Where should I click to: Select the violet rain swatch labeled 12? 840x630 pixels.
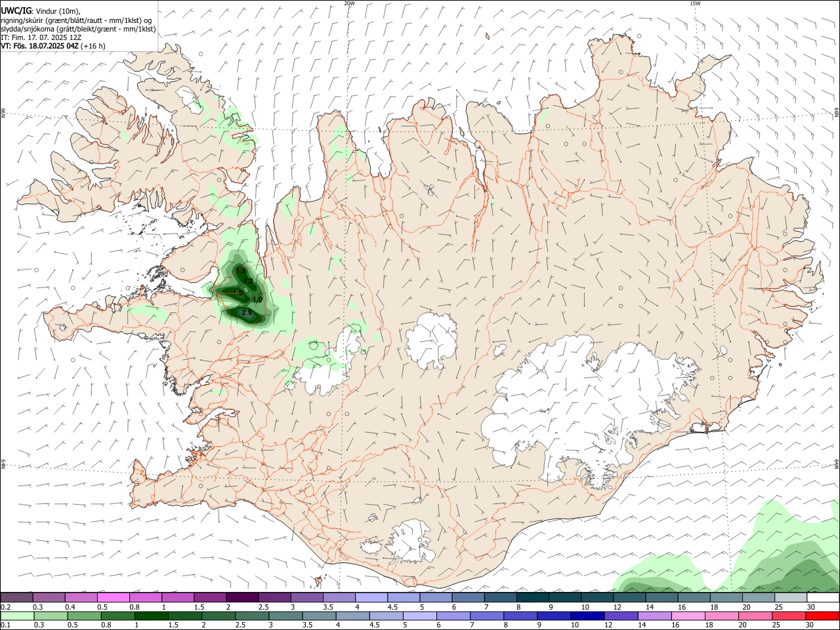coord(621,616)
